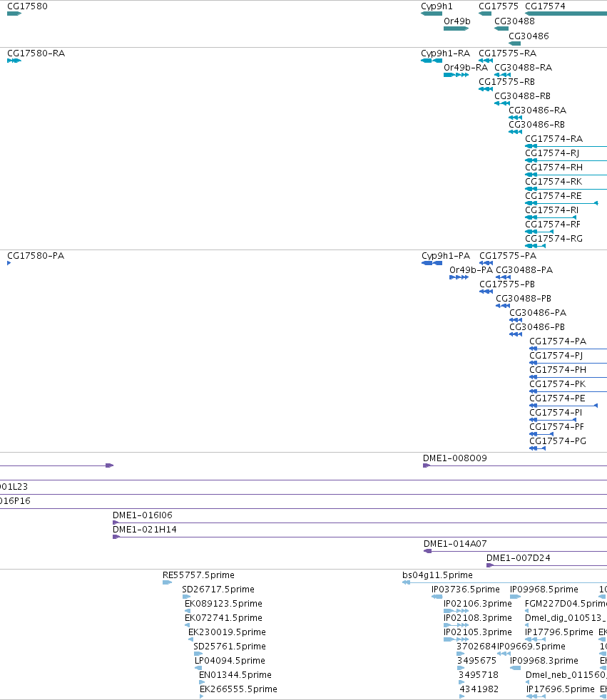
Task: Click the EK089123.5prime EST label
Action: pos(223,604)
